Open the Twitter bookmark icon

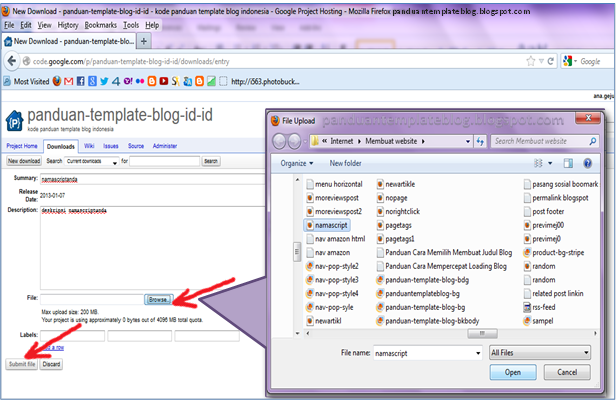click(104, 81)
